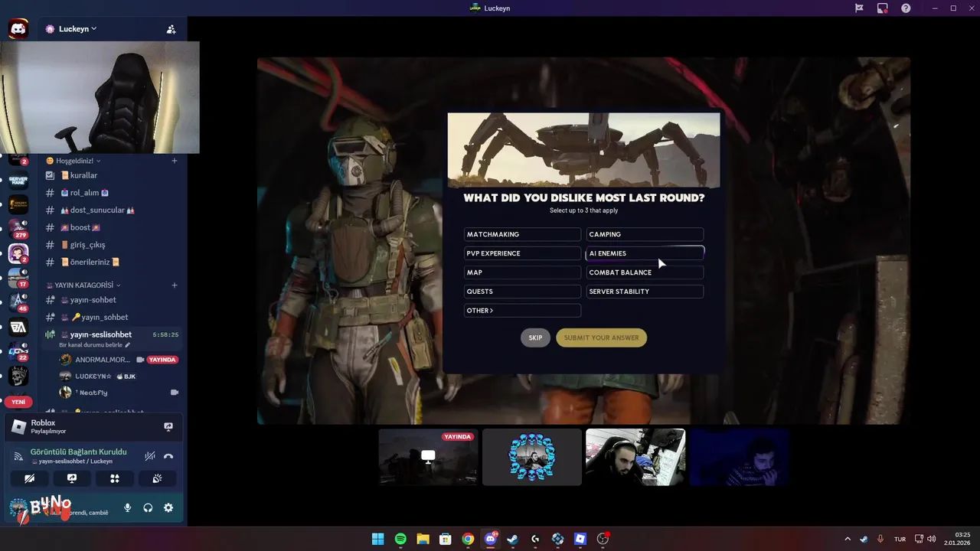
Task: Select the dark blue-lit webcam tile
Action: pos(739,457)
